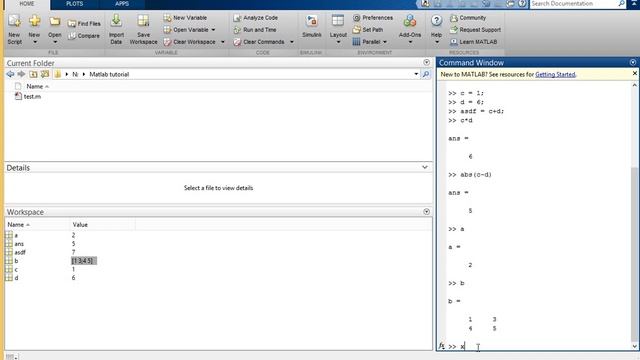
Task: Open the folder path history dropdown
Action: click(416, 74)
